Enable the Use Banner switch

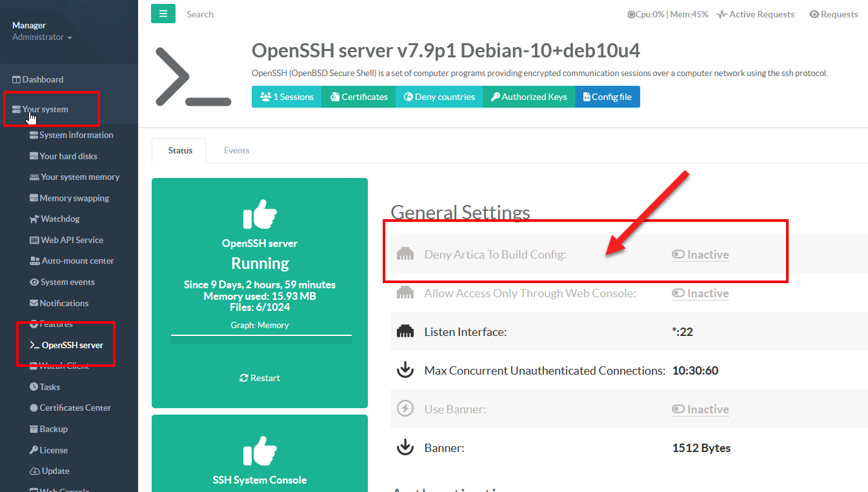700,409
